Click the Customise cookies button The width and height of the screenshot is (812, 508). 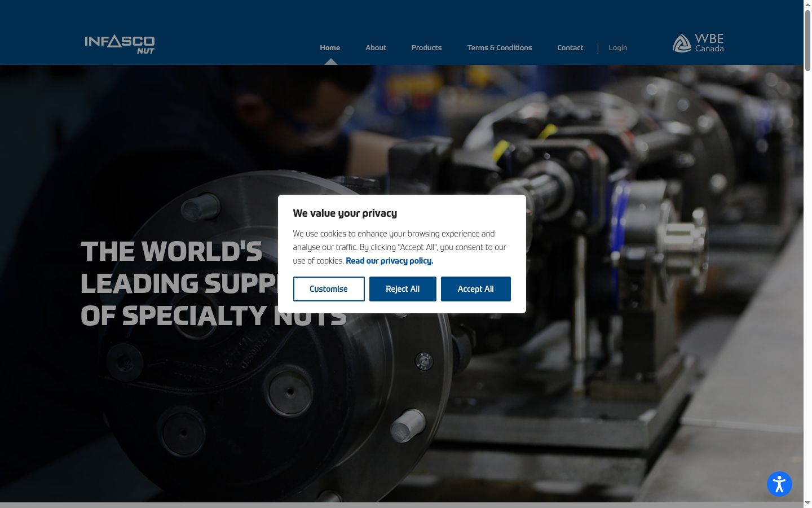click(x=329, y=289)
